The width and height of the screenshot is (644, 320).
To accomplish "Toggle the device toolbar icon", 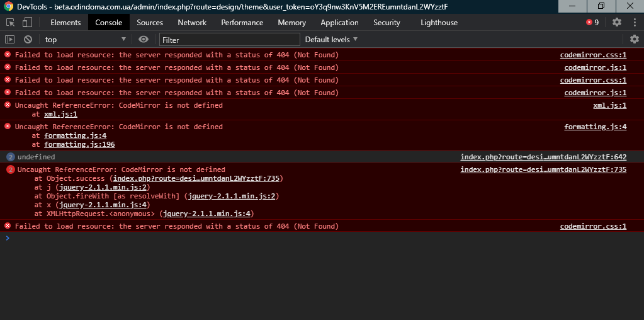I will (x=27, y=22).
